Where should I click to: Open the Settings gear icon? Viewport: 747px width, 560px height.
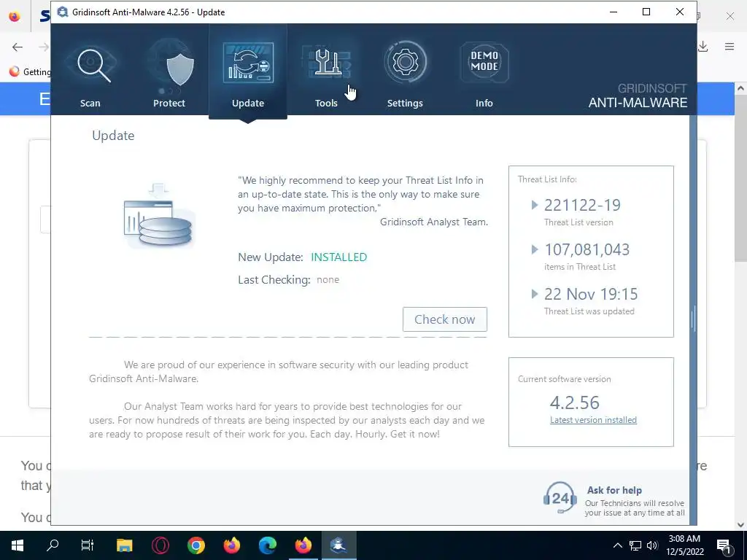point(405,63)
